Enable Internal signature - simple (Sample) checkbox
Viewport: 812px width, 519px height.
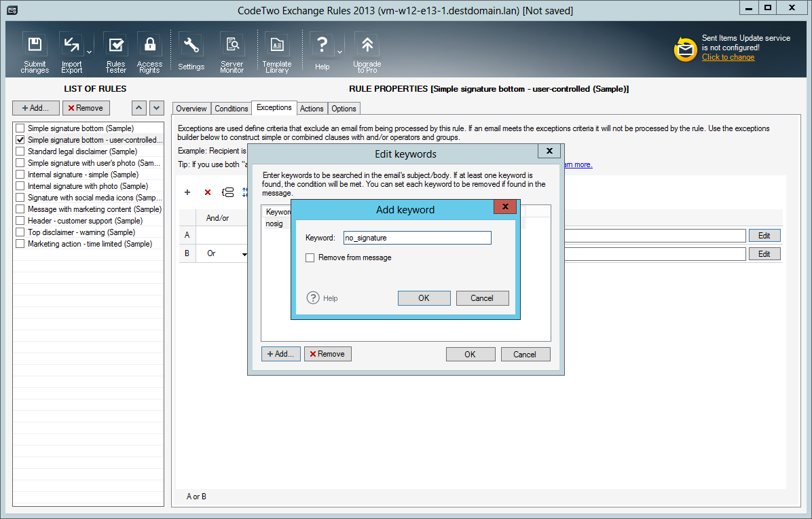click(20, 175)
